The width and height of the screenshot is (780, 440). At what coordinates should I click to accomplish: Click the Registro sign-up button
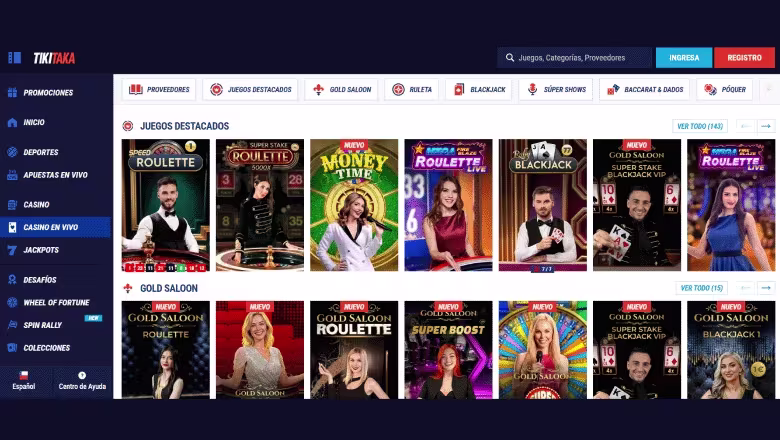tap(745, 58)
